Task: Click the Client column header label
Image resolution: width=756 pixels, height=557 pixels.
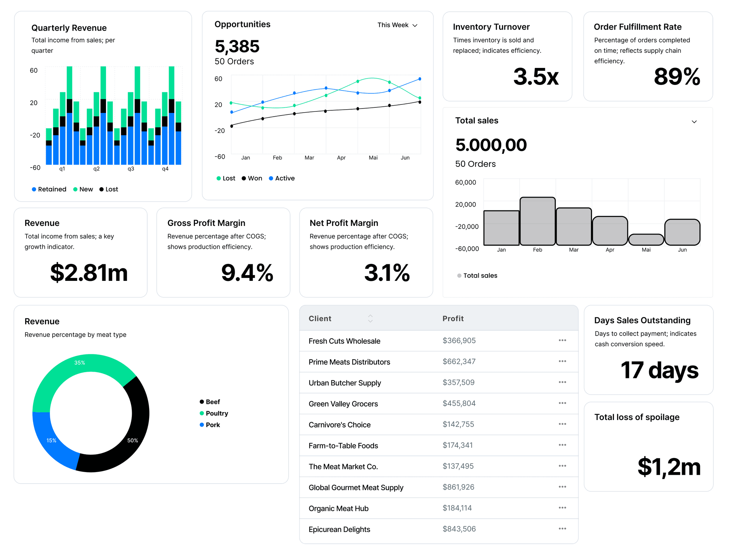Action: coord(320,319)
